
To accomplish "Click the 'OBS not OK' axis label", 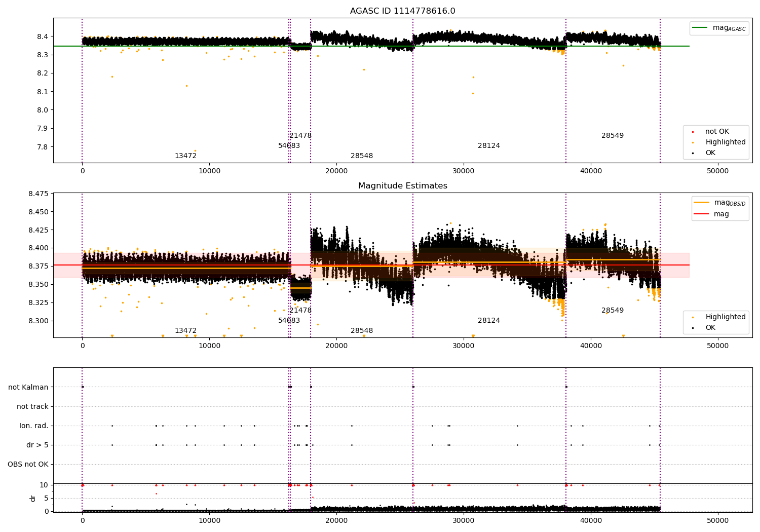I will click(28, 465).
